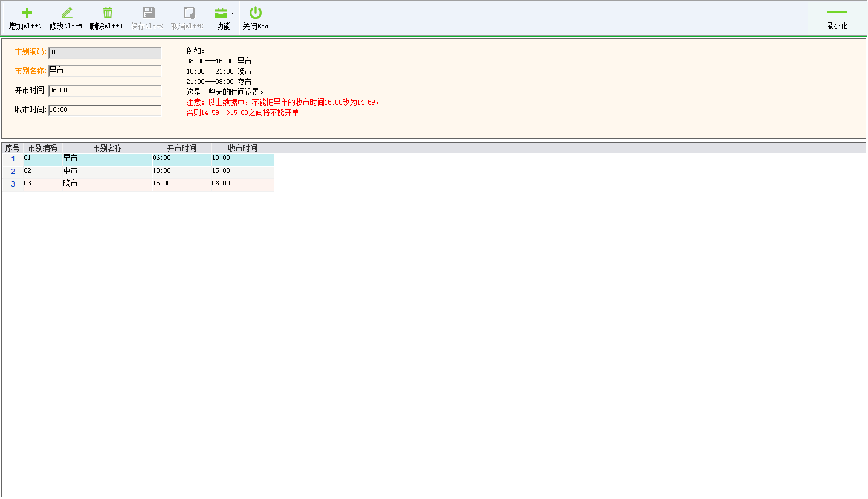Click the 收市时间 column header

pos(242,148)
